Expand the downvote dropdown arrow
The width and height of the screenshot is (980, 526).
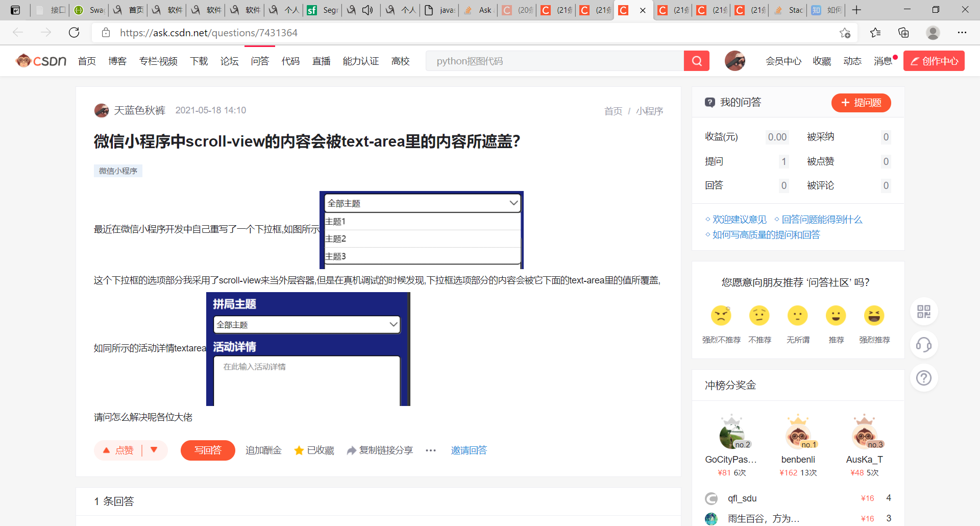tap(154, 450)
